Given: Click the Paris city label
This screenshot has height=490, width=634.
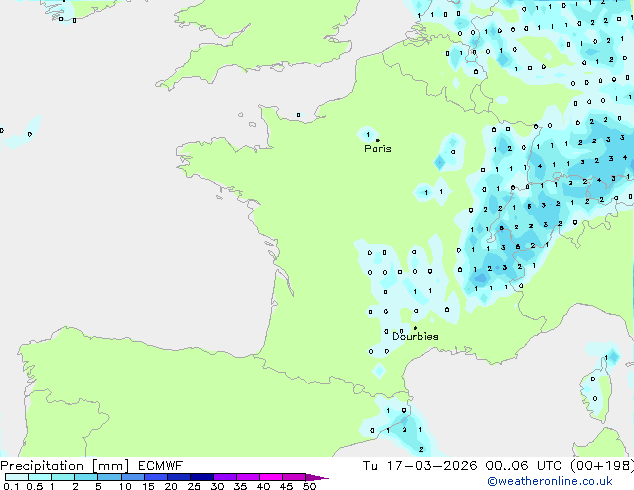Looking at the screenshot, I should 378,149.
